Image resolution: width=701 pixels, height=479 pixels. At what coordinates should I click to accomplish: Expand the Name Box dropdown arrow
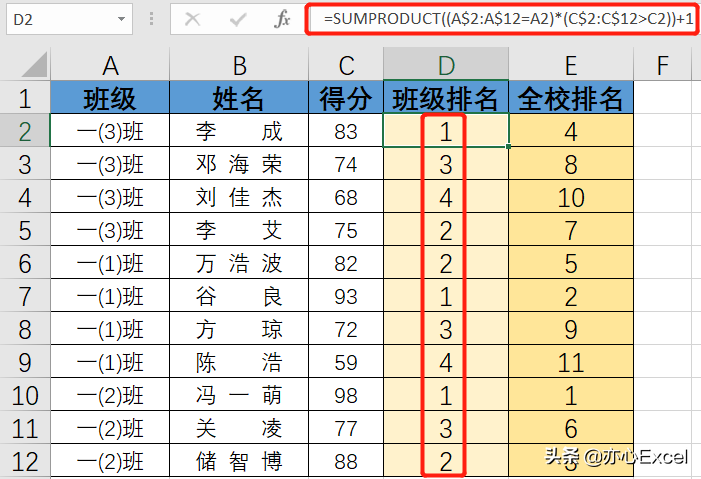(121, 19)
